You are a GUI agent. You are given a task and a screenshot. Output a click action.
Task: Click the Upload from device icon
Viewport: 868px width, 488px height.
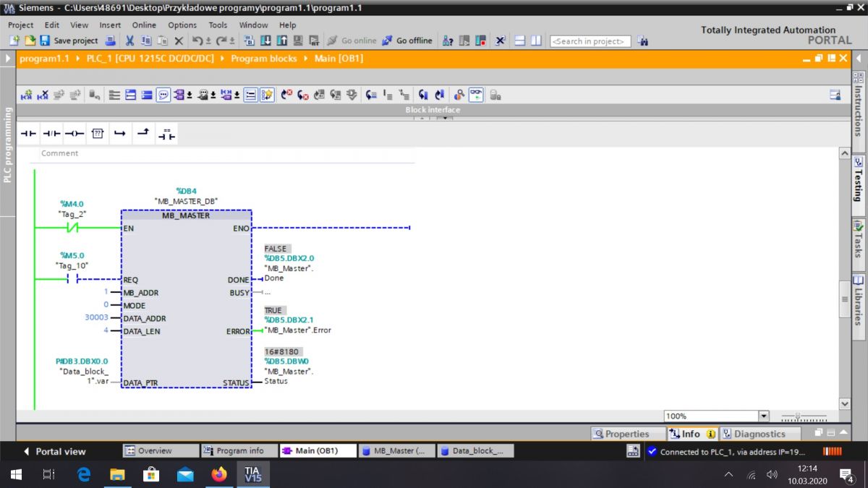[x=281, y=41]
